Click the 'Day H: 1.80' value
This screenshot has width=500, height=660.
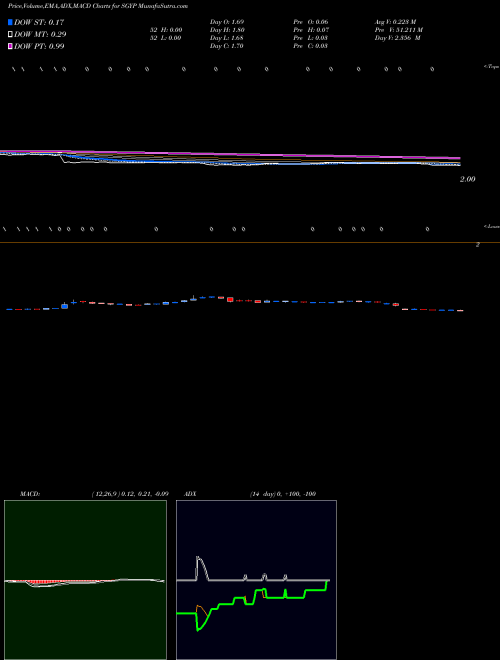tap(227, 30)
